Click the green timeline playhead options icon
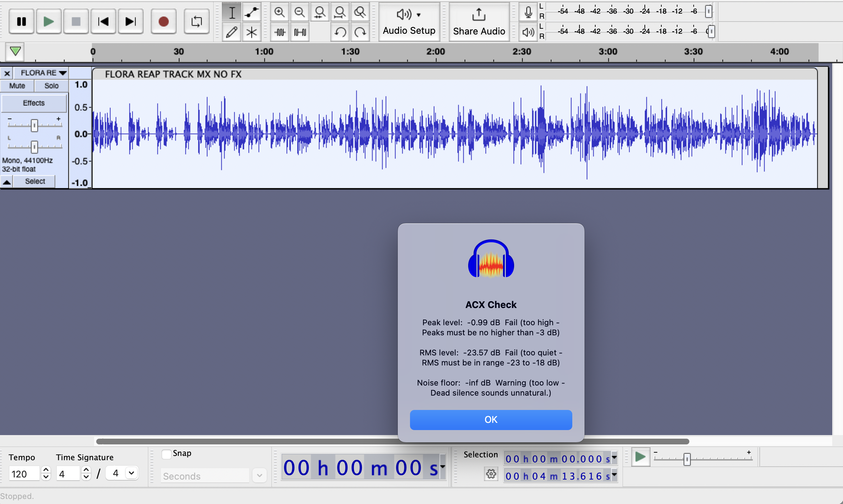The image size is (843, 504). (x=15, y=51)
